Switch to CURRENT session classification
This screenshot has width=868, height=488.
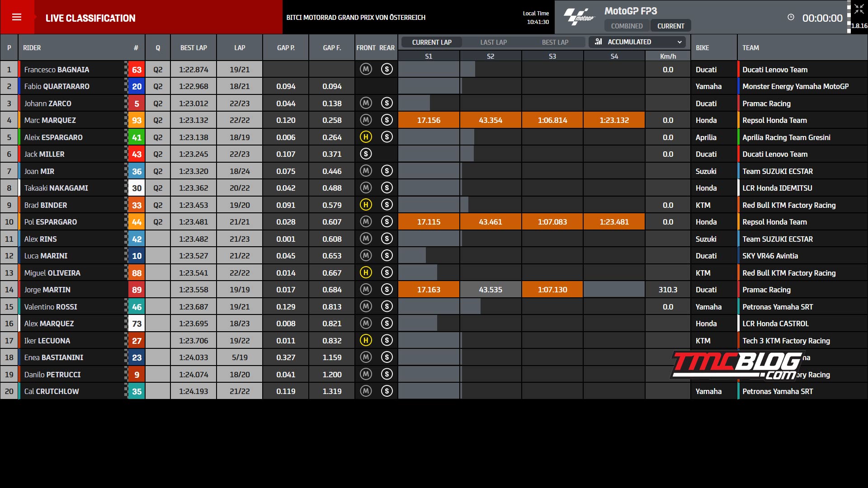click(x=670, y=26)
